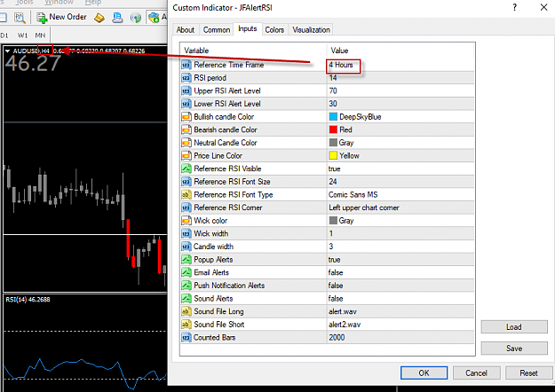Screen dimensions: 555x392
Task: Click the Load button
Action: click(514, 327)
